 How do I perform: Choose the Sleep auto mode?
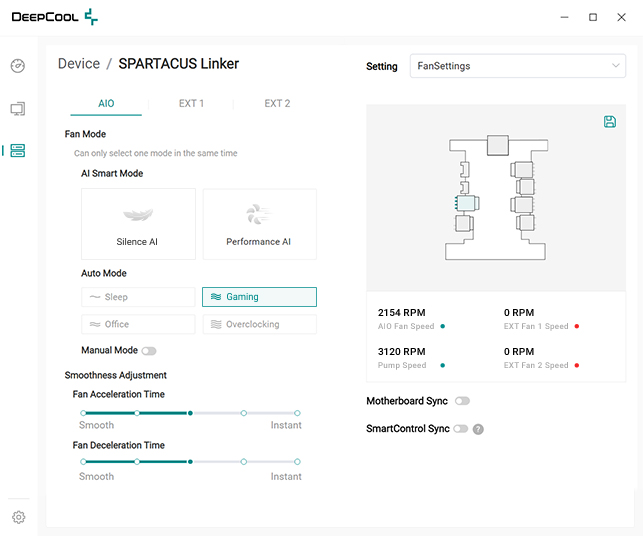pos(138,297)
